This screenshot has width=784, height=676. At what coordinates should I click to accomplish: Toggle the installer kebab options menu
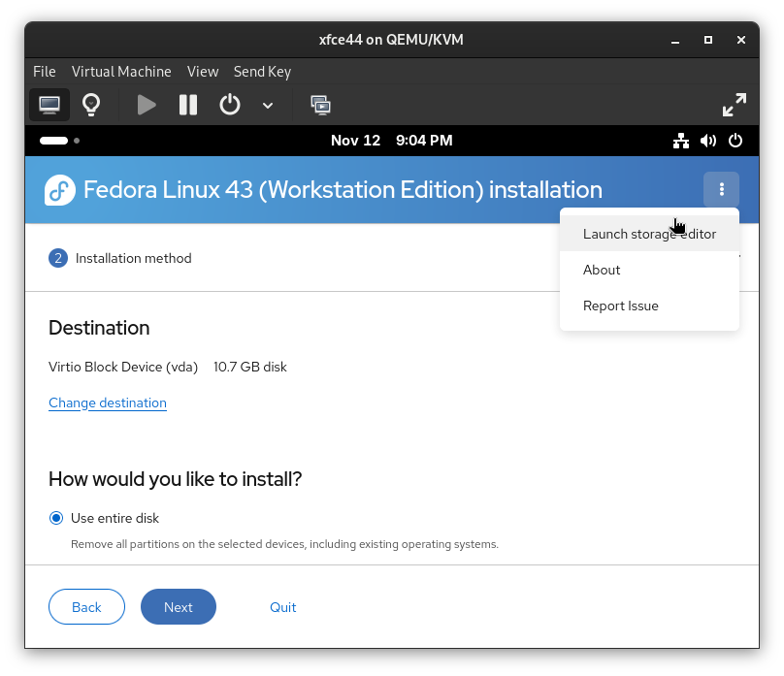[x=721, y=189]
